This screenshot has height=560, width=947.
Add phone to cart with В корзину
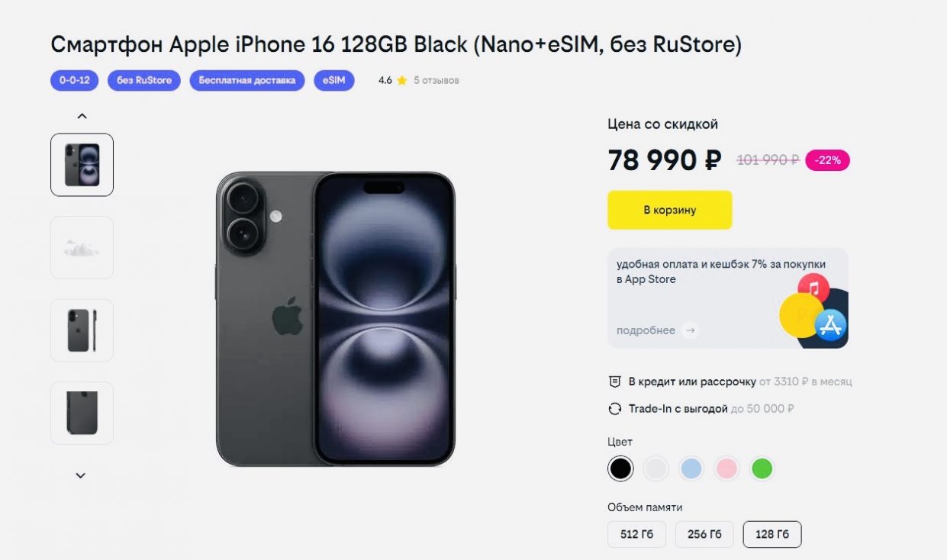pos(669,210)
